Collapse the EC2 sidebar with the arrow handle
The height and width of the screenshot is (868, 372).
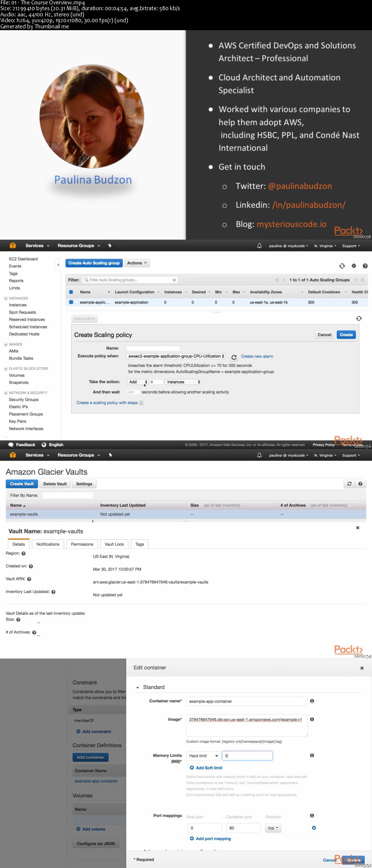(x=58, y=265)
